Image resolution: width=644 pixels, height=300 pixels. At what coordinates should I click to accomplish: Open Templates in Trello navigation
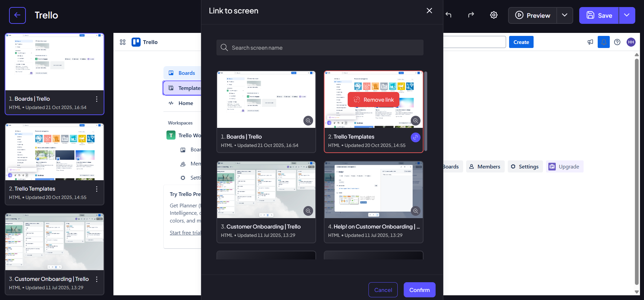(182, 88)
